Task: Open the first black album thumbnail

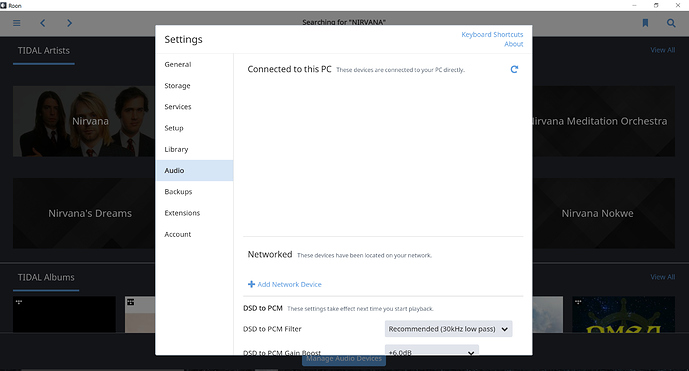Action: [x=64, y=314]
